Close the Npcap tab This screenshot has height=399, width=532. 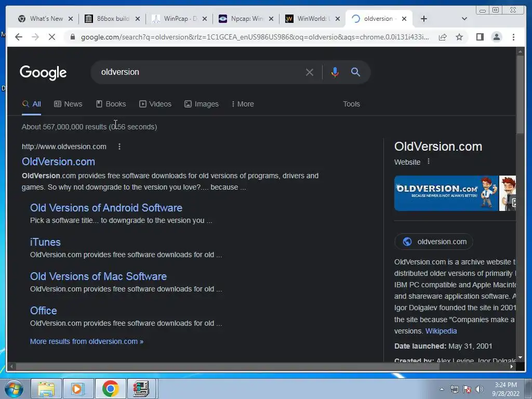pyautogui.click(x=271, y=19)
